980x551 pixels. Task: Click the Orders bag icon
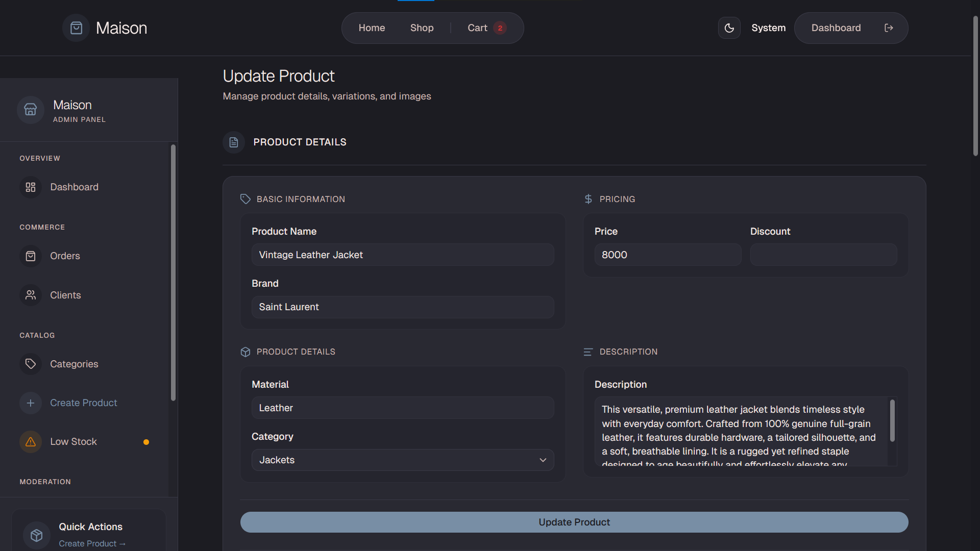31,256
